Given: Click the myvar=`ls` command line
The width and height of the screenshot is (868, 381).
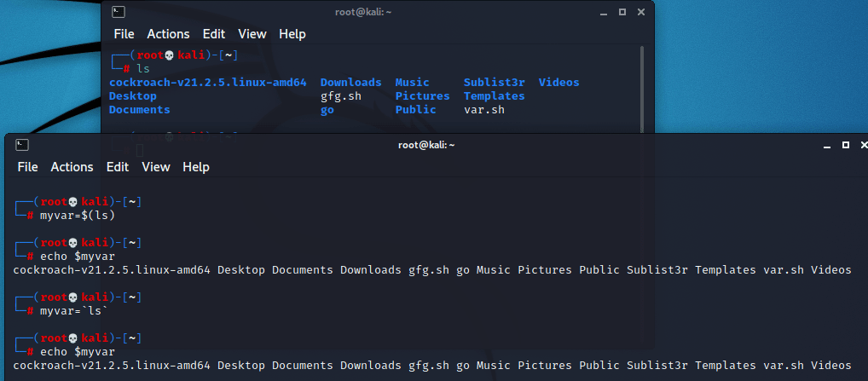Looking at the screenshot, I should (x=74, y=311).
